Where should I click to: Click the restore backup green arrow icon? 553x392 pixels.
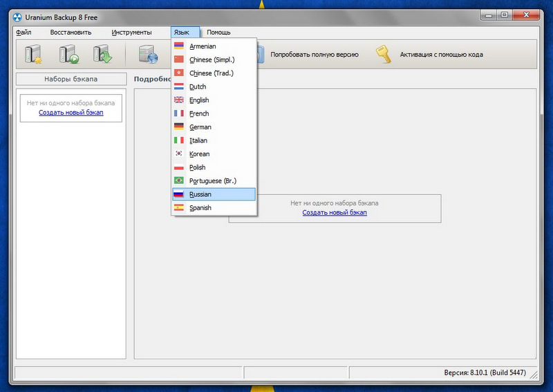tap(102, 54)
